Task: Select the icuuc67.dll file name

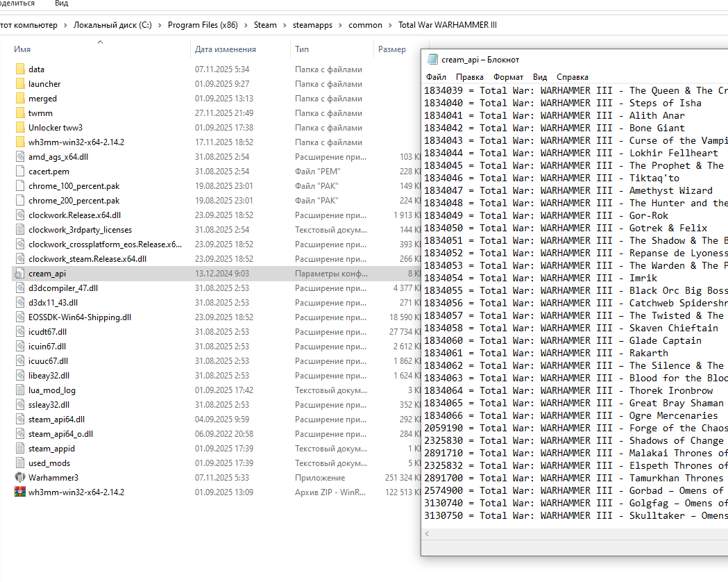Action: (48, 361)
